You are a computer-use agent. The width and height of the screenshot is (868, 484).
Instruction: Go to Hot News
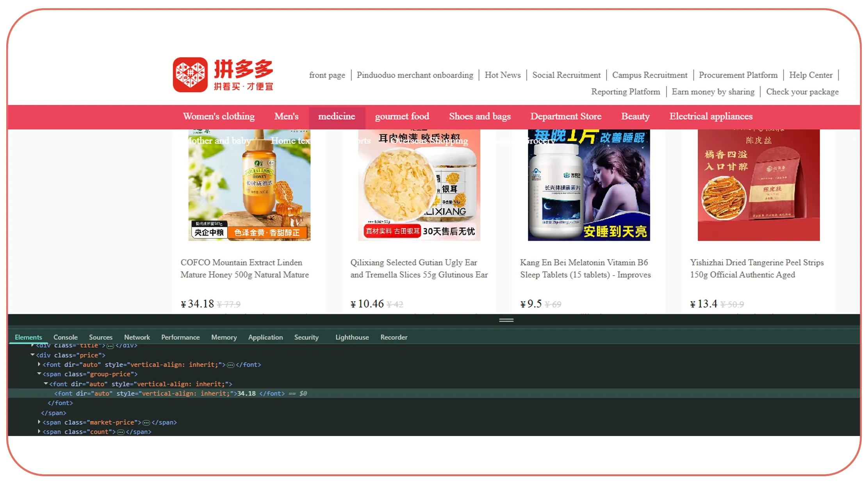pos(503,75)
